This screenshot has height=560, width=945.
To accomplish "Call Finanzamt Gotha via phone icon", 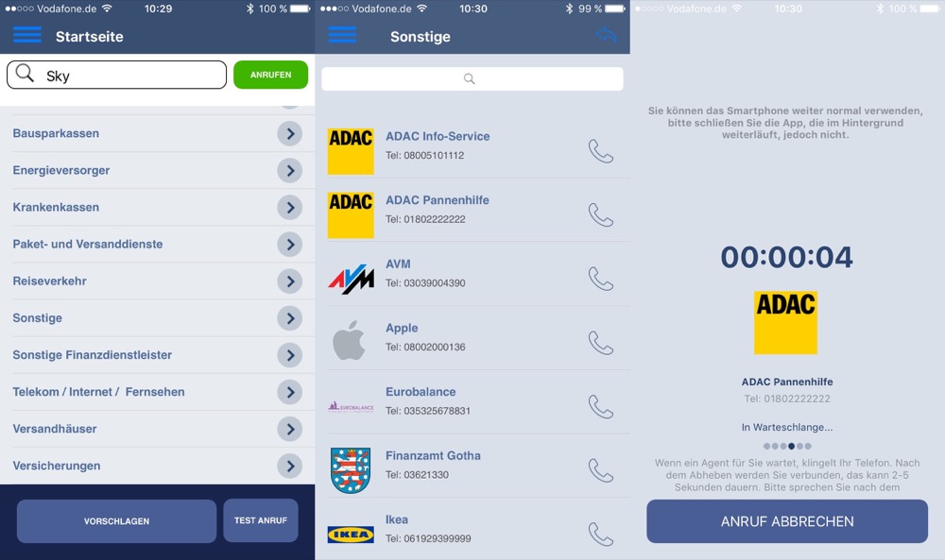I will coord(601,470).
